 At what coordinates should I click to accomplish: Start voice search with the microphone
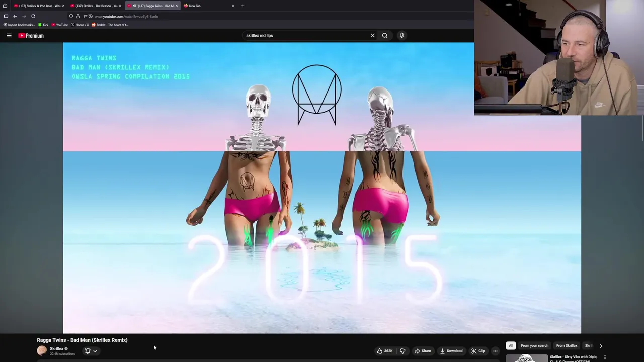coord(402,36)
